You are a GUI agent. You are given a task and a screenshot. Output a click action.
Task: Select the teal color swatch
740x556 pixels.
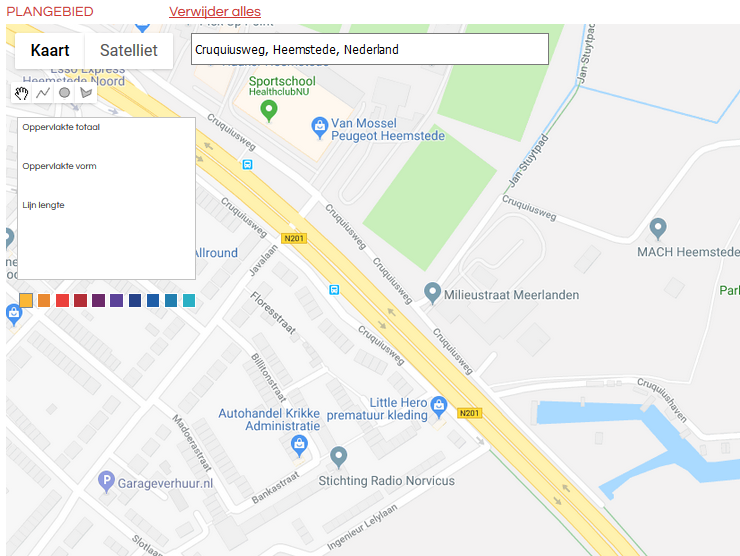pos(189,300)
